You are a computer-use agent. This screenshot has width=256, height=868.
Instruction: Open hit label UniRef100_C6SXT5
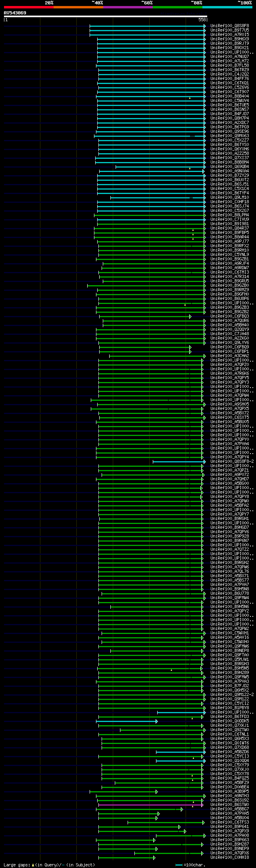click(230, 417)
